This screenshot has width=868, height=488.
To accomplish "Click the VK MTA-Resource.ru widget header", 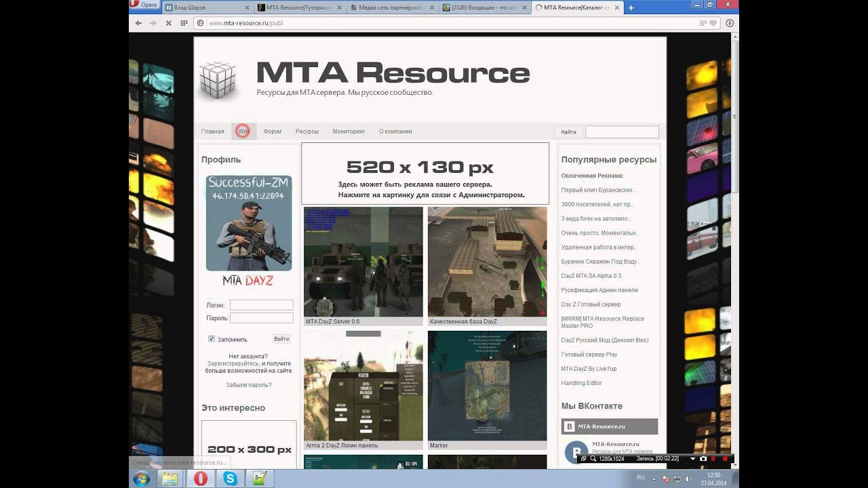I will point(610,426).
